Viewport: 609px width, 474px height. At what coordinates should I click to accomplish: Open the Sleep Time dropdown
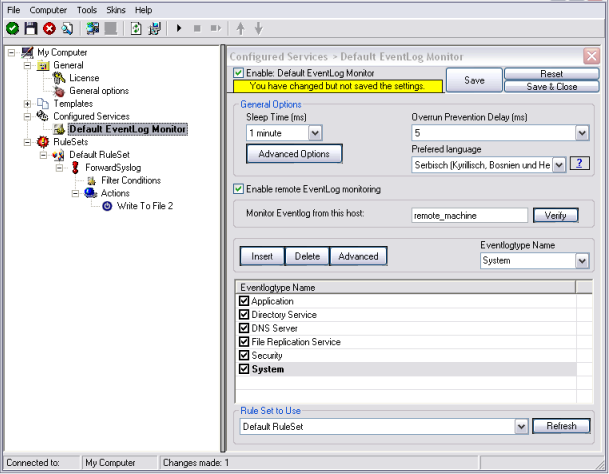coord(315,133)
